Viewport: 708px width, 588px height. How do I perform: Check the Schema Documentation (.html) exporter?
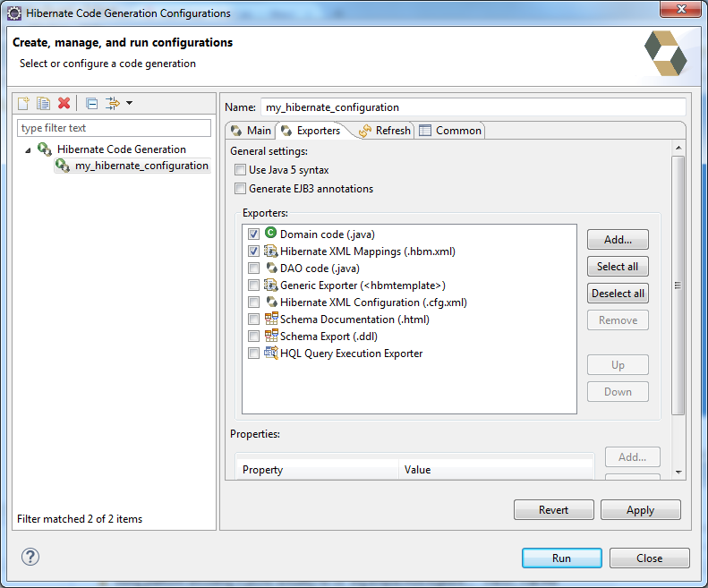point(254,320)
